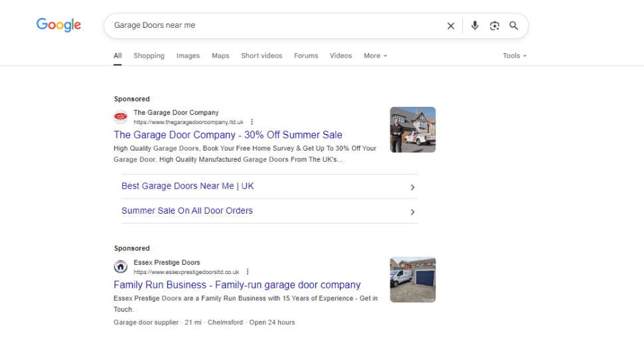
Task: Click Garage door supplier 21 mi Chelmsford line
Action: tap(204, 322)
